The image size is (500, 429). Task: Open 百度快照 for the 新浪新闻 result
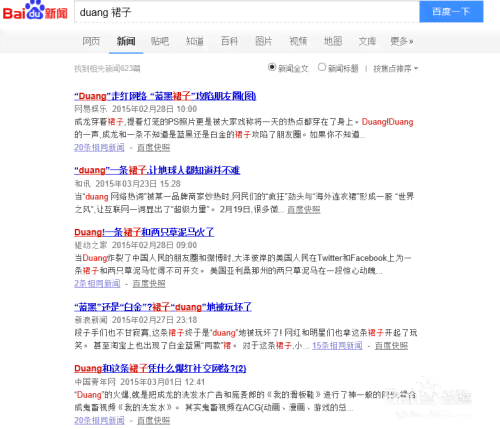pos(391,346)
